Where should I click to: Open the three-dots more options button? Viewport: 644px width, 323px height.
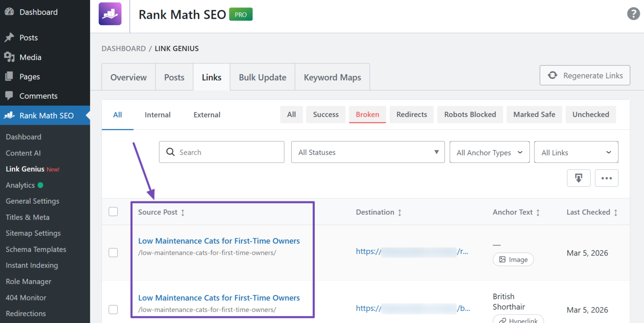click(607, 178)
